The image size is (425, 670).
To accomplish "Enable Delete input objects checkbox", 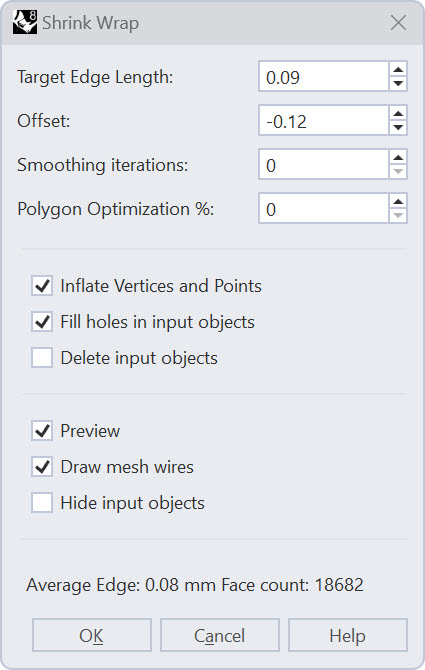I will [x=42, y=358].
